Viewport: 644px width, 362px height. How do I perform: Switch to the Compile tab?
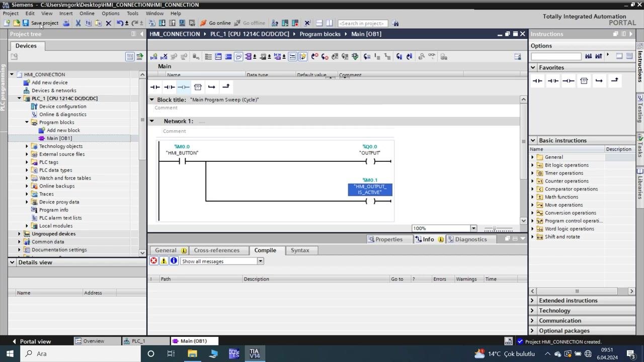265,250
